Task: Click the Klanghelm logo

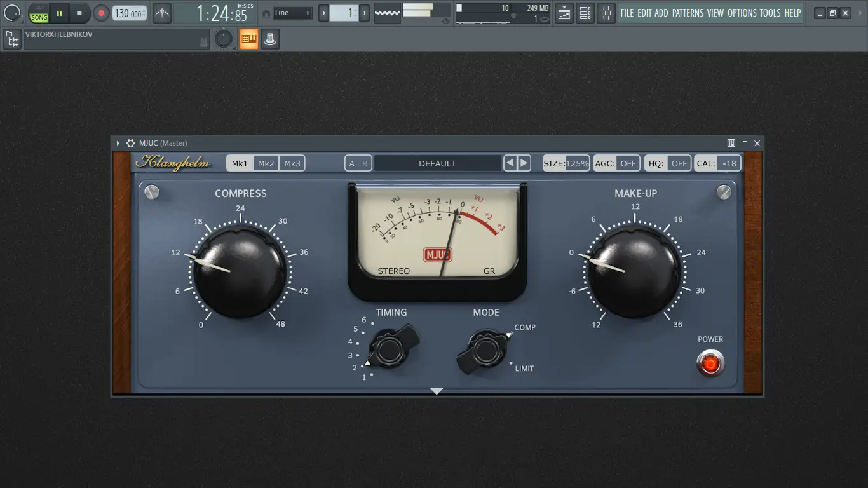Action: [x=173, y=163]
